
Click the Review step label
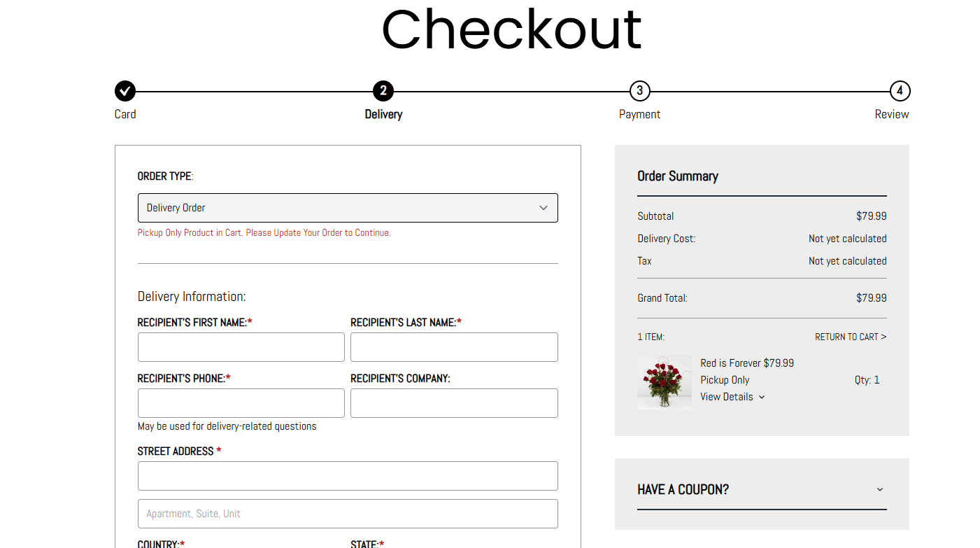[x=892, y=114]
